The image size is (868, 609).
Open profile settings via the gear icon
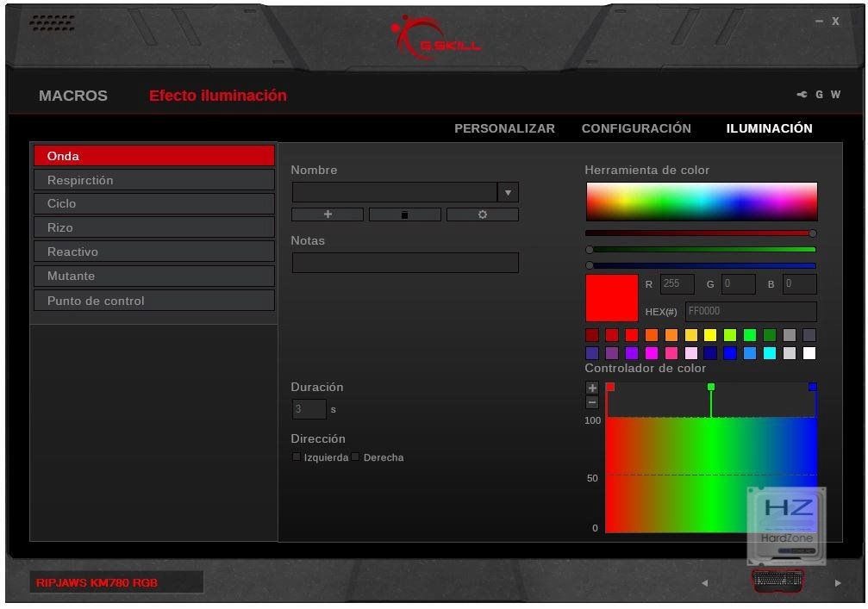click(482, 214)
